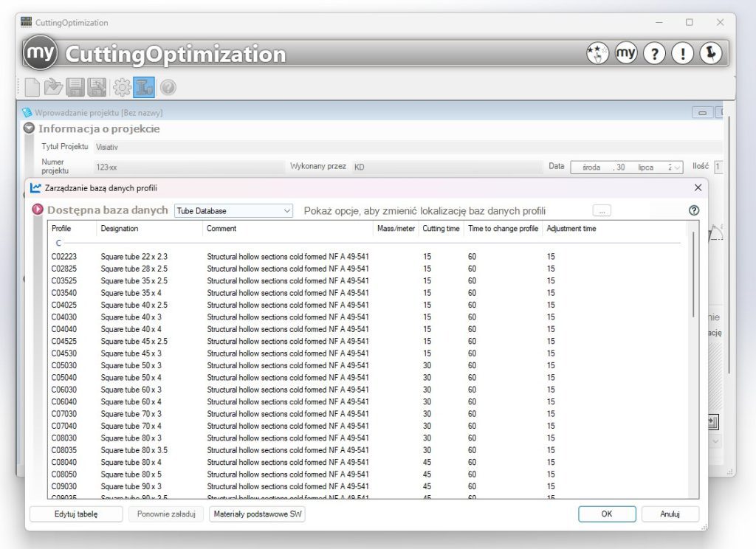Click the highlighted profile database toolbar icon
The width and height of the screenshot is (756, 549).
point(144,87)
